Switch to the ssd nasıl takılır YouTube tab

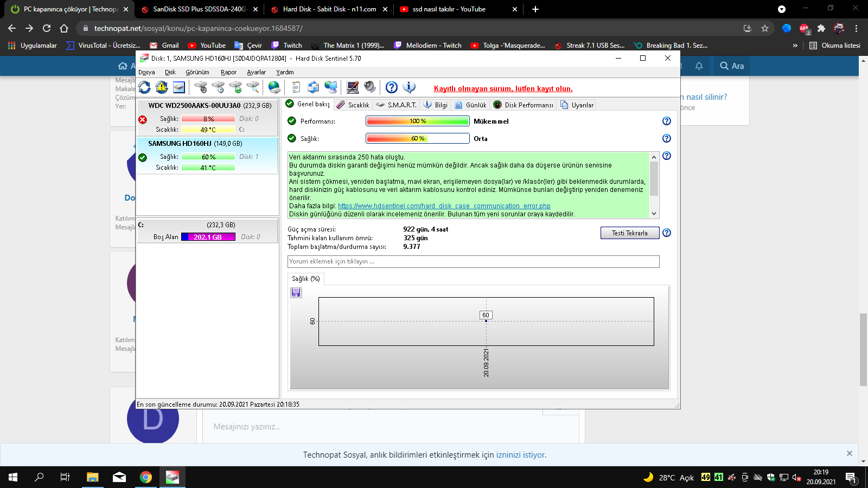tap(458, 9)
